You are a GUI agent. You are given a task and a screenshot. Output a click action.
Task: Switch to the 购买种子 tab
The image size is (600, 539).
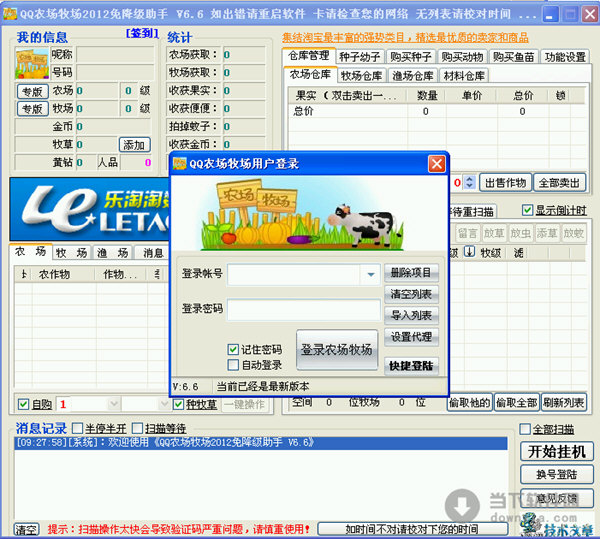tap(409, 57)
